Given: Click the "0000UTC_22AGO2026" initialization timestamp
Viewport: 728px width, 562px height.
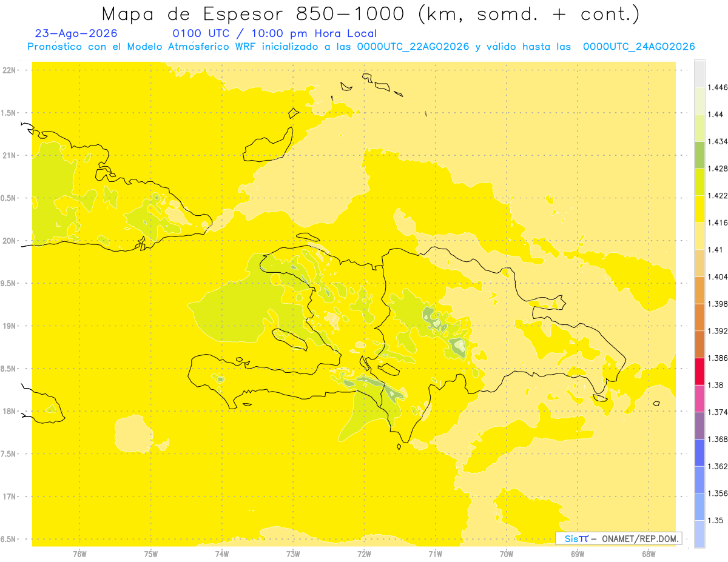Looking at the screenshot, I should [x=414, y=47].
